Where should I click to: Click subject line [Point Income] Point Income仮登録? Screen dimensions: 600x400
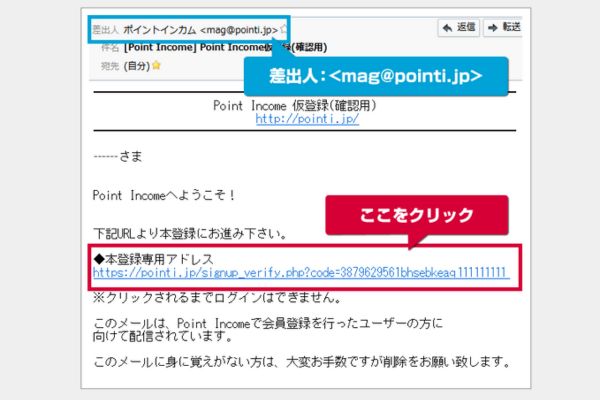tap(225, 47)
